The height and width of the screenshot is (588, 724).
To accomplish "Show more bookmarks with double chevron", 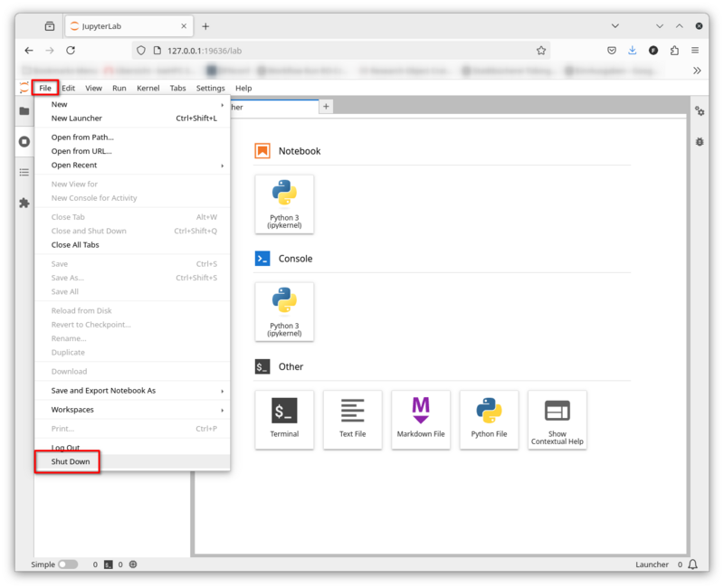I will (x=697, y=71).
